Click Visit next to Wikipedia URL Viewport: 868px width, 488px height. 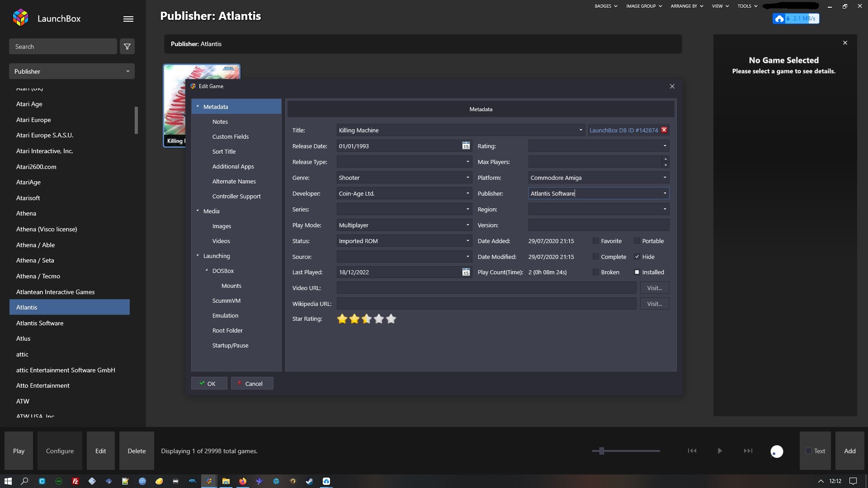point(655,304)
